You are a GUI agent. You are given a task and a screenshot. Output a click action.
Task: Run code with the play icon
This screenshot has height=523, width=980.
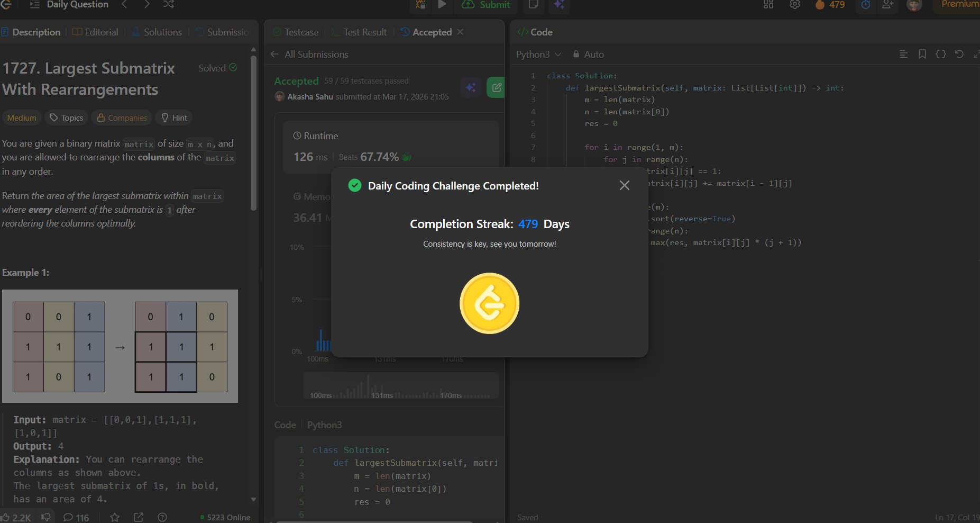[442, 5]
